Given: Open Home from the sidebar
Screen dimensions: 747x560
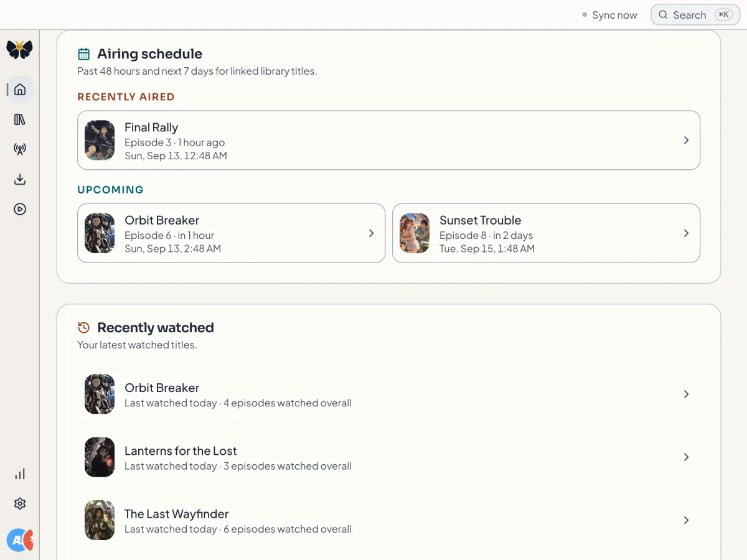Looking at the screenshot, I should (20, 90).
